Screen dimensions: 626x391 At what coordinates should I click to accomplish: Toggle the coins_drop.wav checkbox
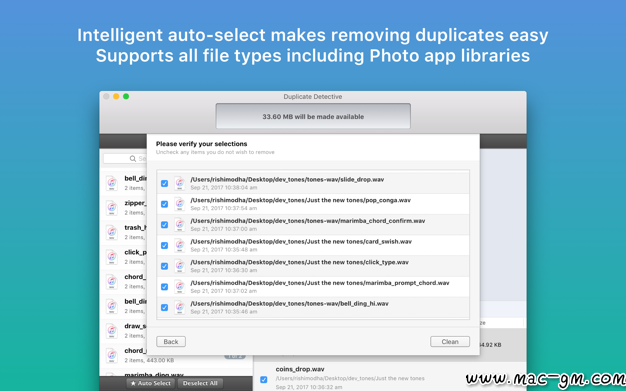pyautogui.click(x=263, y=379)
